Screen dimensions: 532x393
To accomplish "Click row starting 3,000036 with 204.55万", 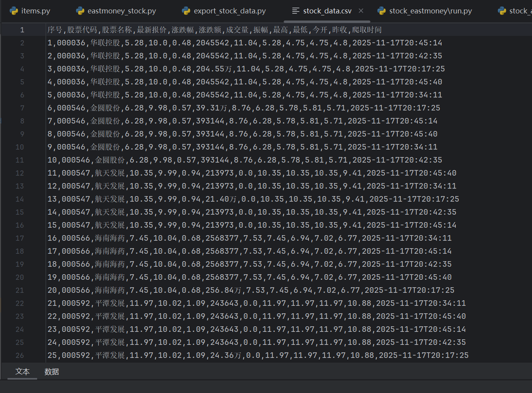I will pyautogui.click(x=246, y=69).
